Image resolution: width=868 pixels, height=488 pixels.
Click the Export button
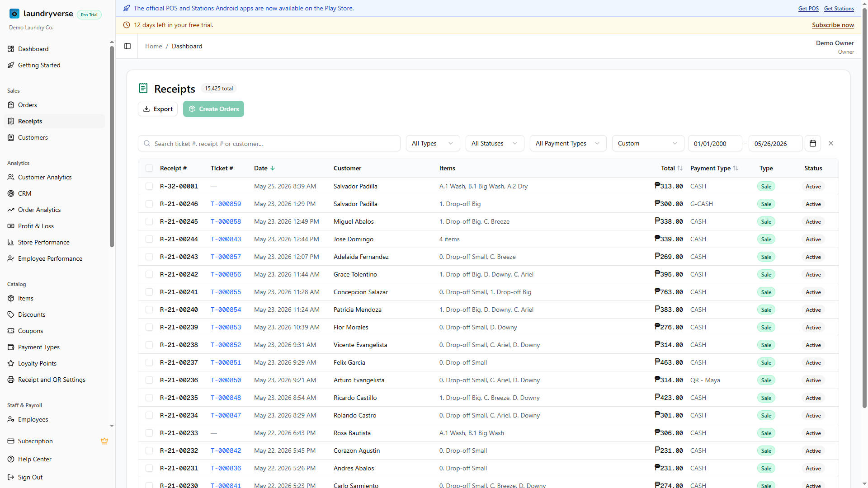coord(158,109)
